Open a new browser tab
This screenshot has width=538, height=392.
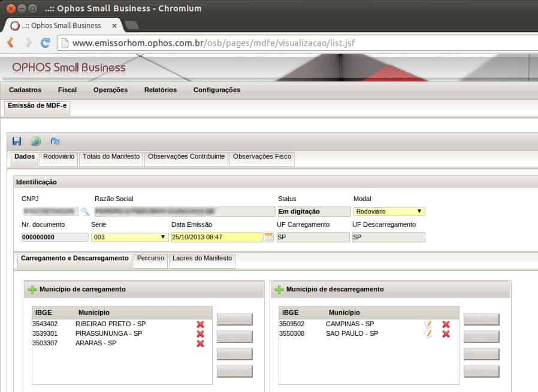(x=132, y=25)
